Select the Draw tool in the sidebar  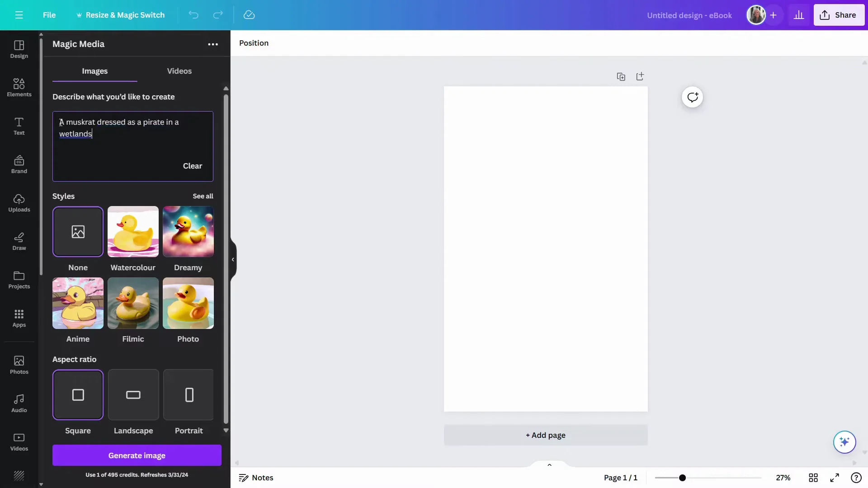[x=19, y=241]
